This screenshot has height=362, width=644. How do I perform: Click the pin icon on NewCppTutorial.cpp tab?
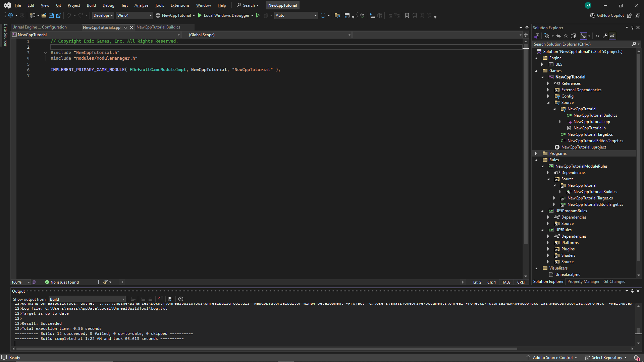coord(125,27)
